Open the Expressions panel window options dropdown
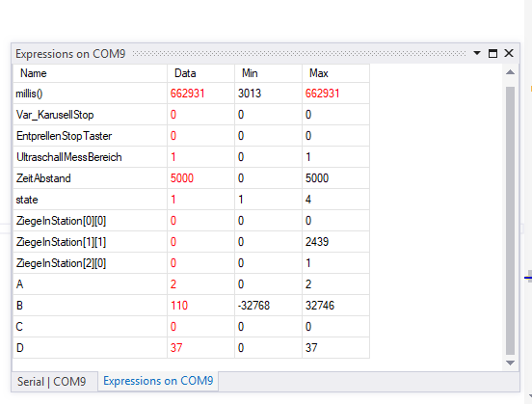 point(477,53)
